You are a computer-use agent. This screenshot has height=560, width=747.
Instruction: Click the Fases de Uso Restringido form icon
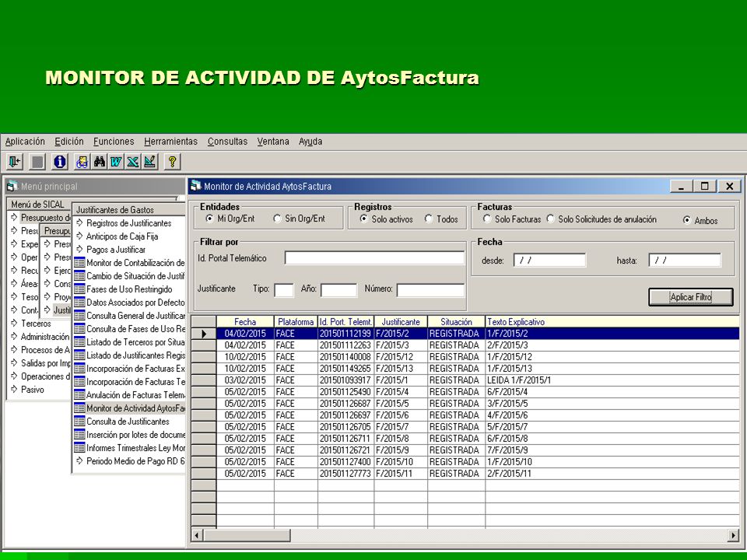click(79, 289)
